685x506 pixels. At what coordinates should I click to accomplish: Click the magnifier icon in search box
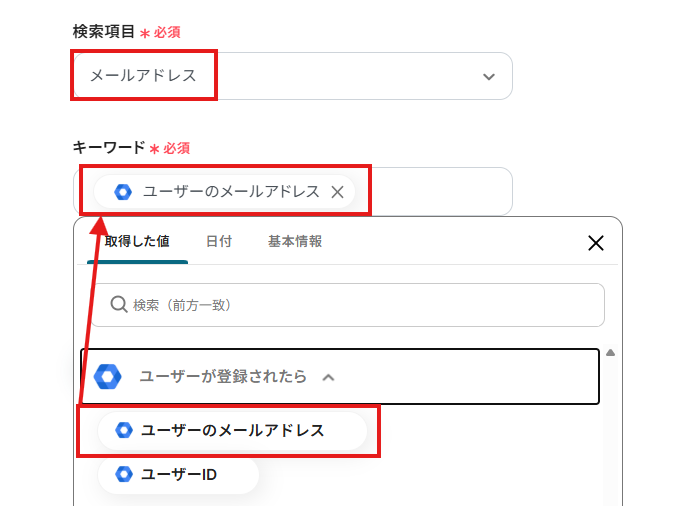pos(118,304)
